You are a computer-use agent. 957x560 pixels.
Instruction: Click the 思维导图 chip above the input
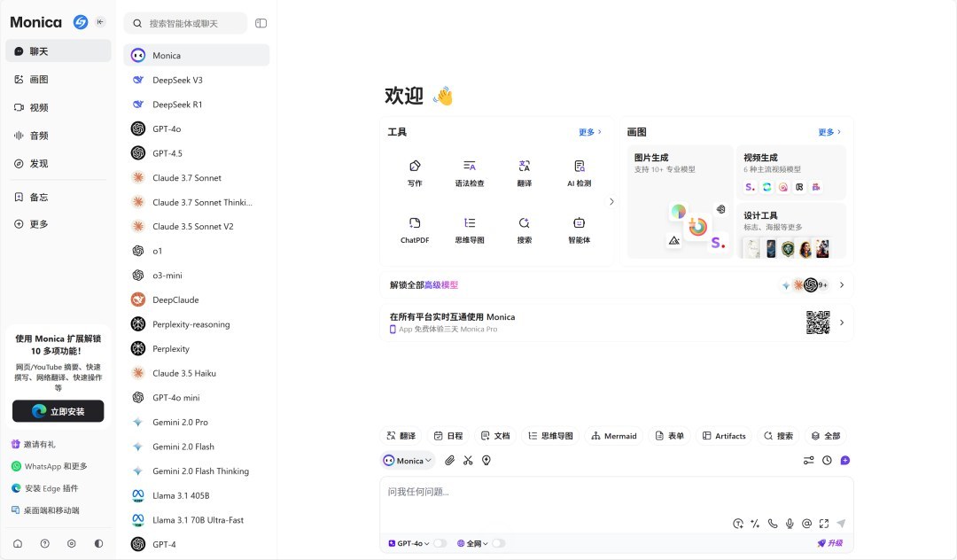click(550, 436)
